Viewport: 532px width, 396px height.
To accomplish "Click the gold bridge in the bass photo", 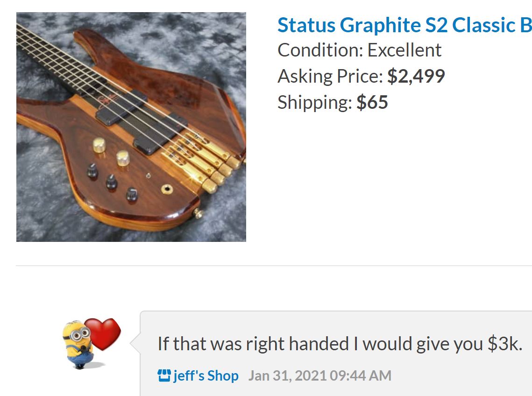I will coord(201,160).
